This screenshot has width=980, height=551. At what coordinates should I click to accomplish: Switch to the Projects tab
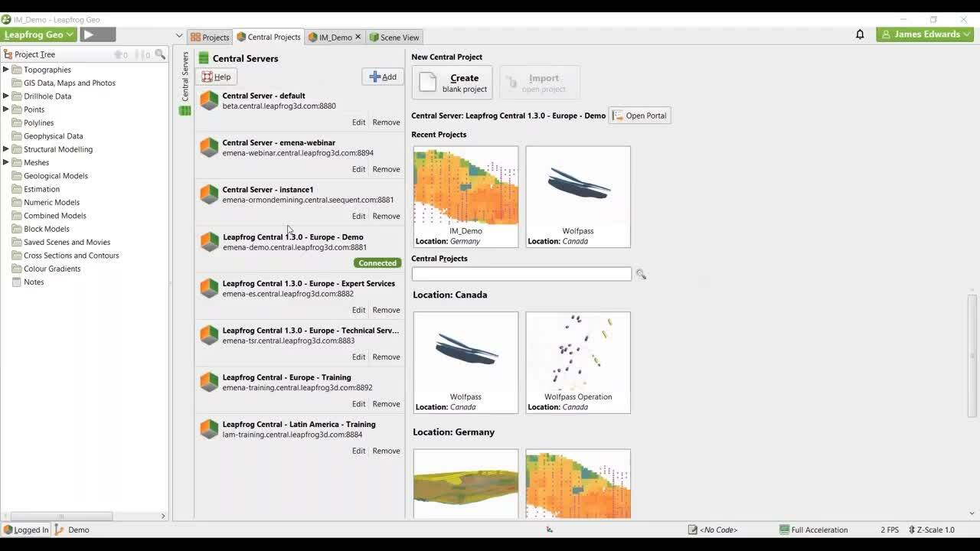coord(210,37)
